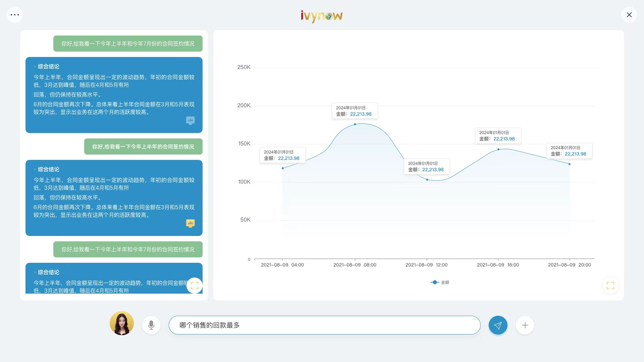The height and width of the screenshot is (362, 644).
Task: Select the third green query message
Action: (128, 249)
